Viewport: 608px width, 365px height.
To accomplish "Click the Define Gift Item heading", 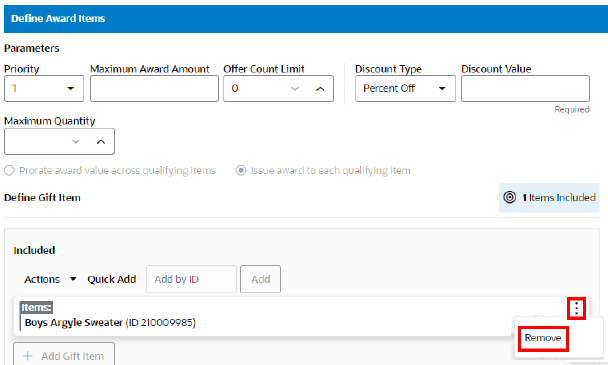I will pos(42,197).
